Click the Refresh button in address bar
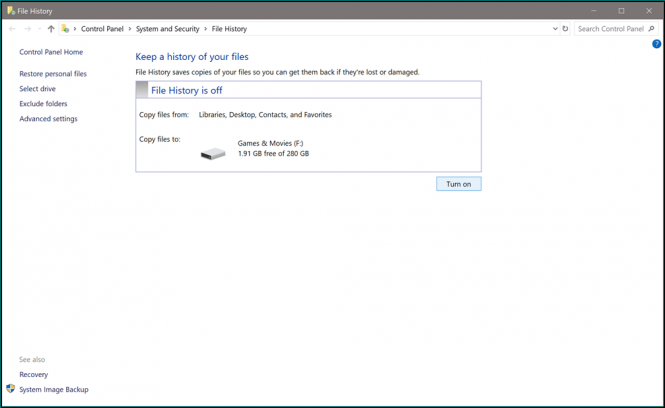This screenshot has height=408, width=665. pyautogui.click(x=566, y=29)
